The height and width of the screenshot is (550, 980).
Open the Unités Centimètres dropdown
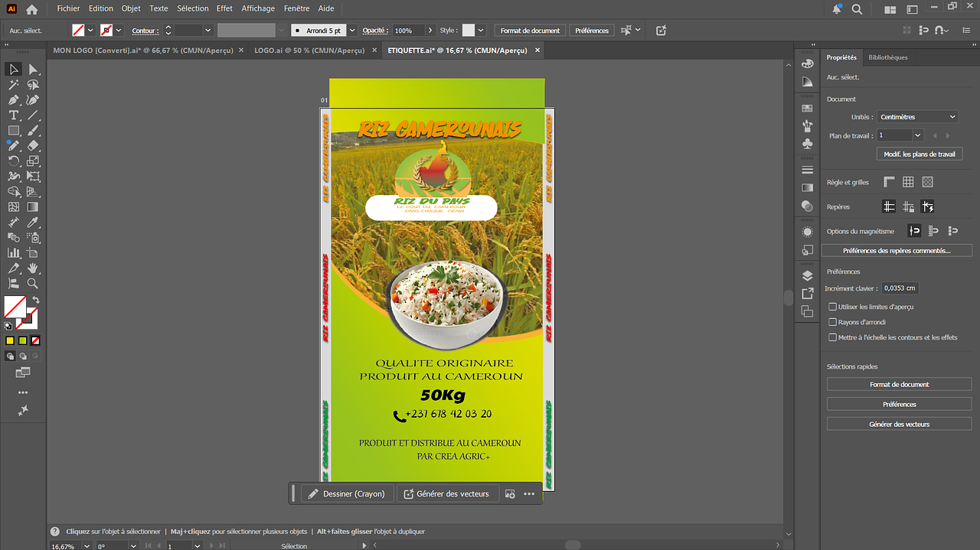917,117
